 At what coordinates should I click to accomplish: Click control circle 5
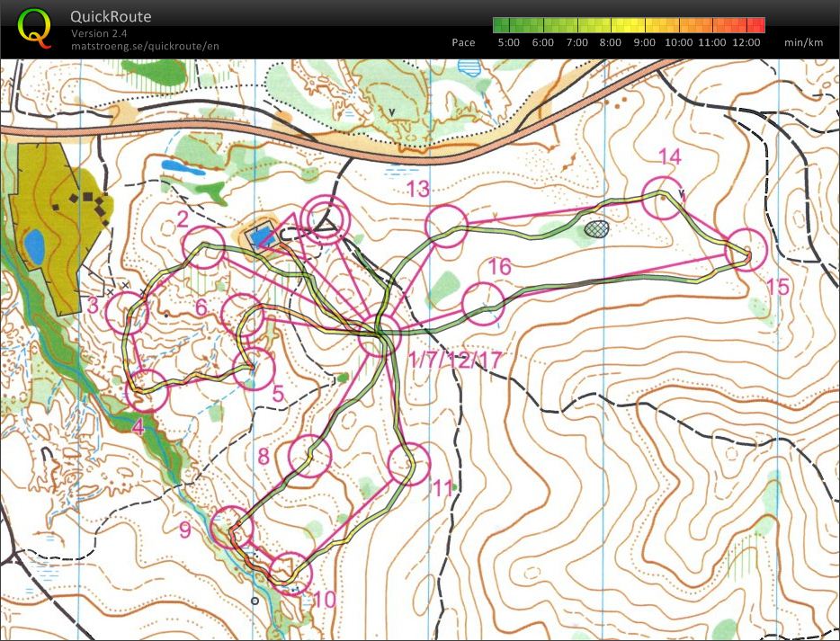255,366
